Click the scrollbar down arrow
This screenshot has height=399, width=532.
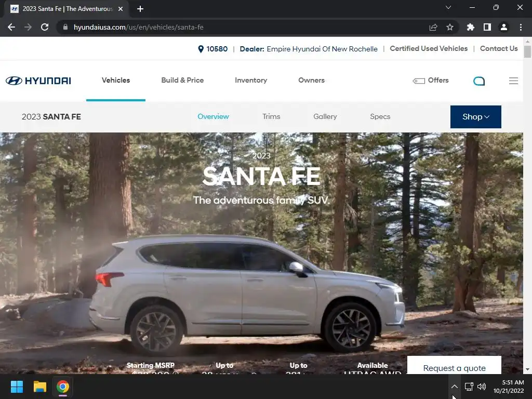(x=527, y=370)
